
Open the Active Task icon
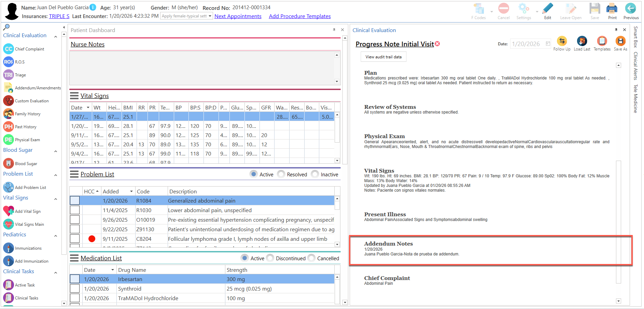pos(9,285)
